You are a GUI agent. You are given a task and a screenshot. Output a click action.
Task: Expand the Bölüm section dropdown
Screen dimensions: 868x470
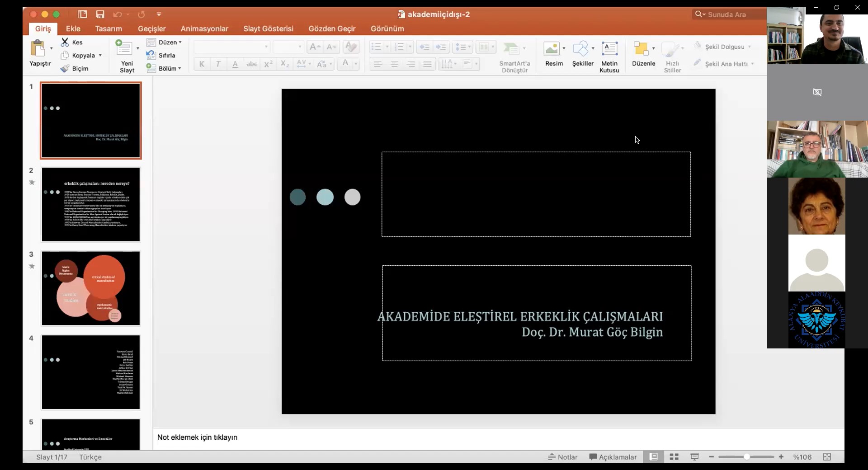point(179,68)
